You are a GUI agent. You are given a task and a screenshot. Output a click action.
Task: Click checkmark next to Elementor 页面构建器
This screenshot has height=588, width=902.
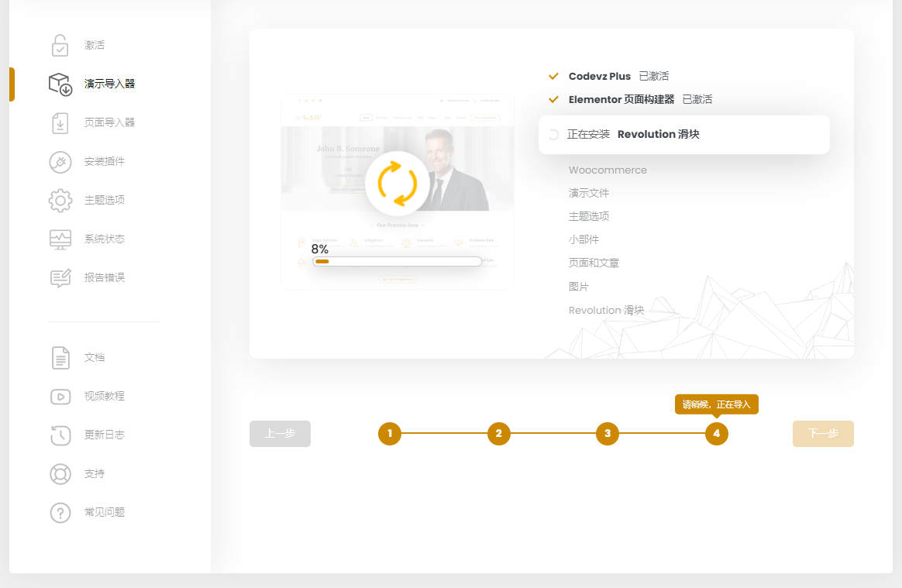pyautogui.click(x=553, y=99)
